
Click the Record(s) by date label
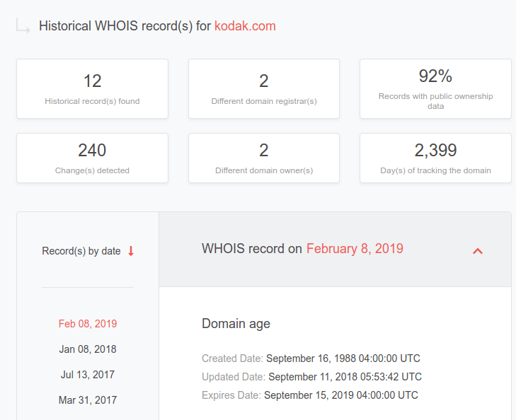(x=81, y=251)
